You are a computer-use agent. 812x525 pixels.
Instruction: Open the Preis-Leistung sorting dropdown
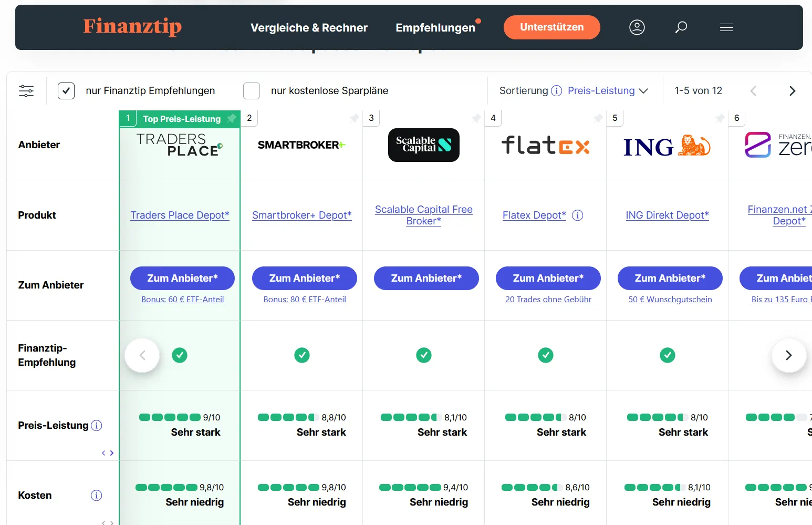coord(608,91)
